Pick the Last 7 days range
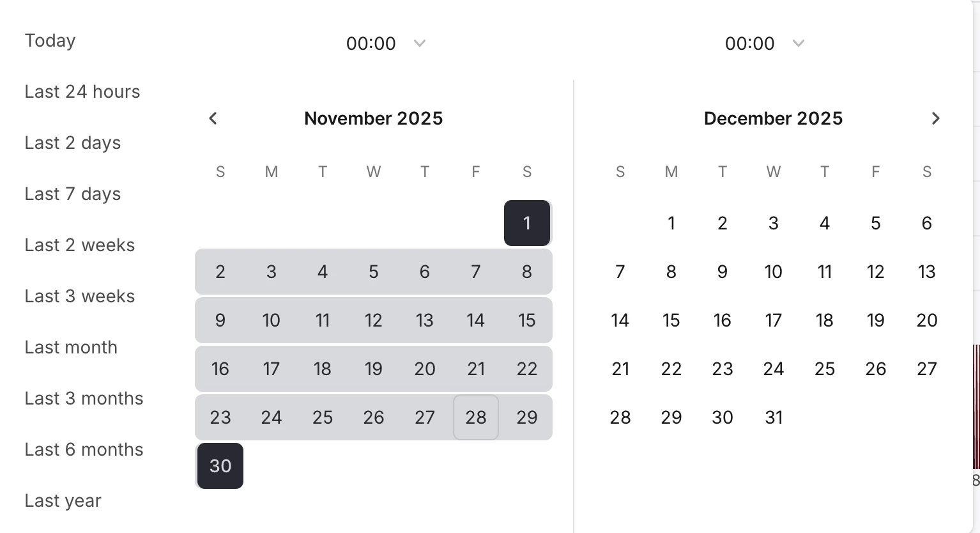The image size is (980, 533). 72,194
